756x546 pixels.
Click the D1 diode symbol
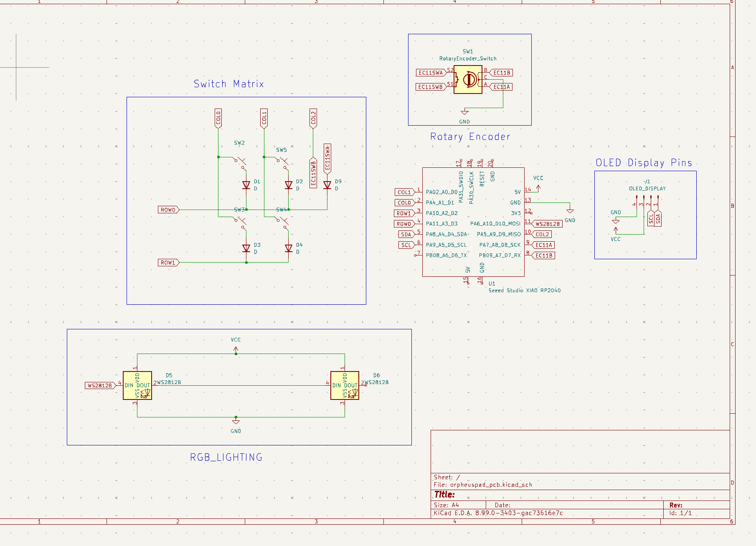pyautogui.click(x=246, y=185)
